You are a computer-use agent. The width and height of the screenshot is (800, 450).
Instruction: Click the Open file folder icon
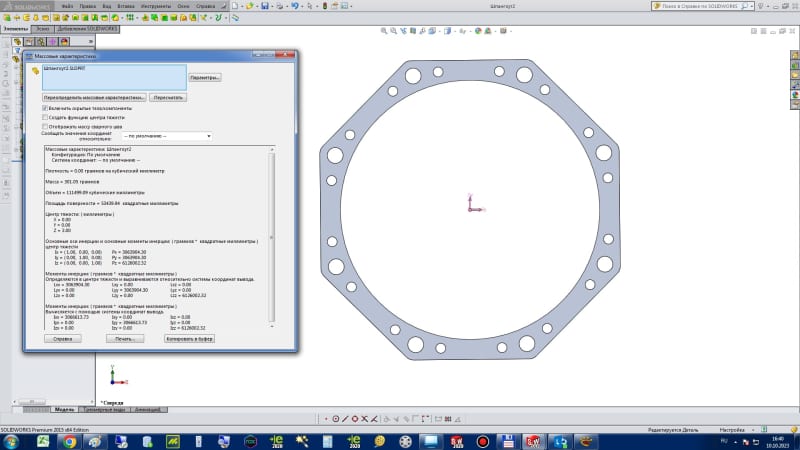click(249, 6)
